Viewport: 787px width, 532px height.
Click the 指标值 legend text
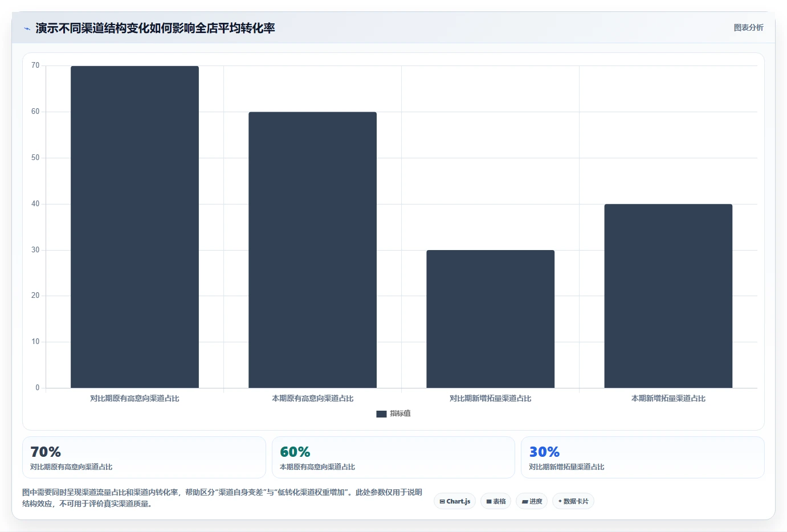(x=400, y=414)
